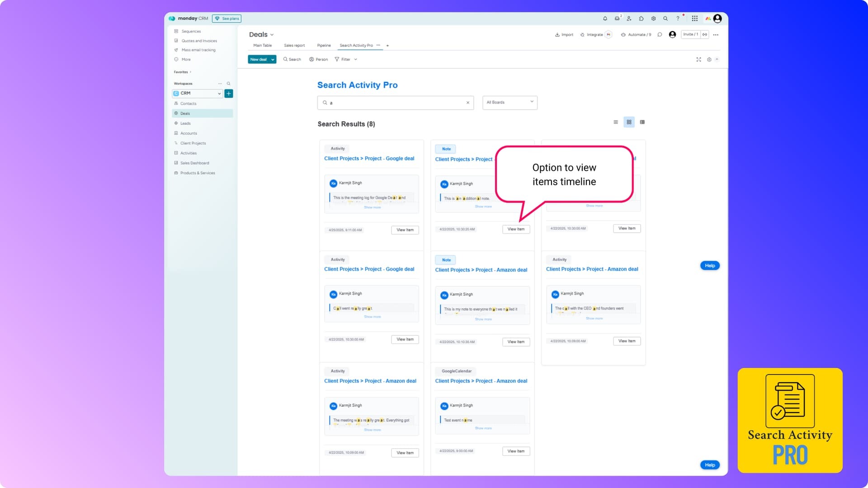Switch to the Main Table tab

point(263,46)
